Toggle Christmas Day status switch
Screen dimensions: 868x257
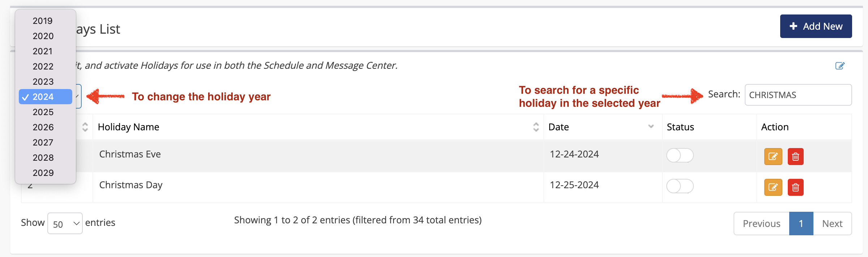[680, 186]
